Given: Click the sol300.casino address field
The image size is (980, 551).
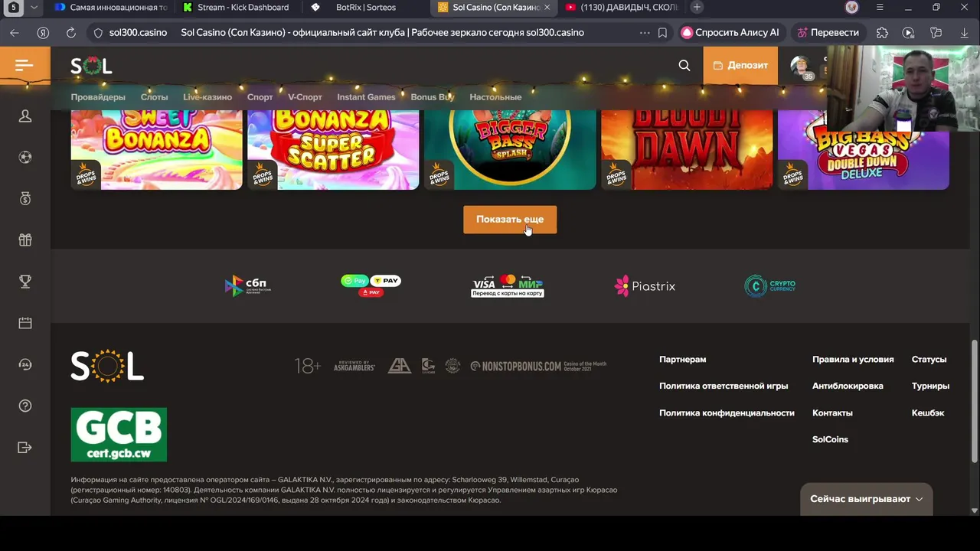Looking at the screenshot, I should point(138,33).
